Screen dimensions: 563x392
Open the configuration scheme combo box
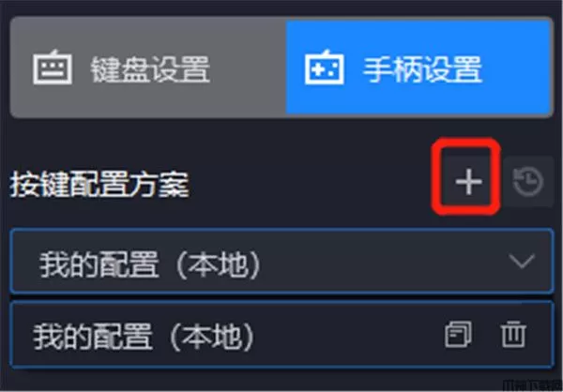pos(281,262)
